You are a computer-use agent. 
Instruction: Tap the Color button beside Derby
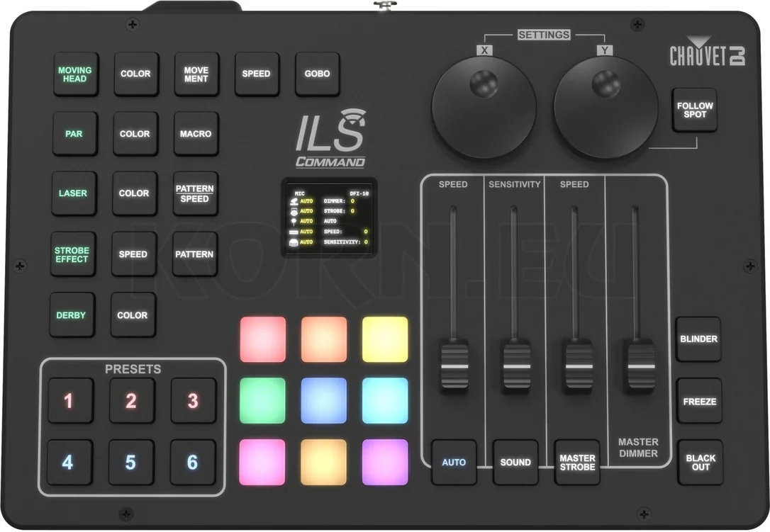(133, 315)
